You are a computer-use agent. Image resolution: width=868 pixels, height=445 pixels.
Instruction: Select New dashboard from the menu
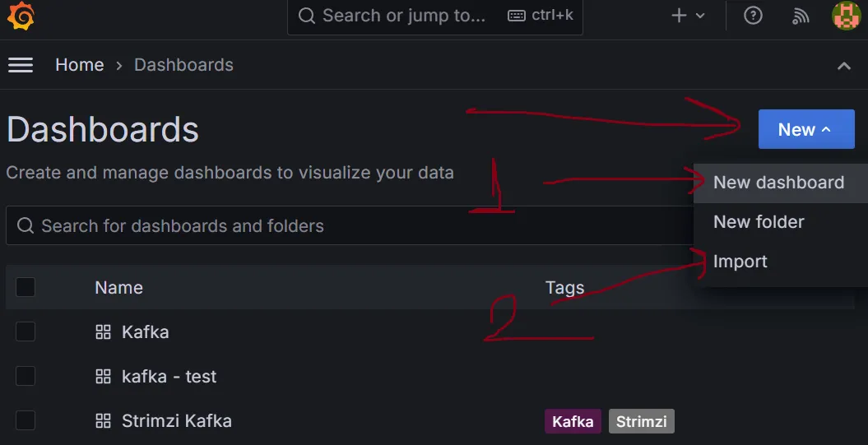(x=780, y=183)
